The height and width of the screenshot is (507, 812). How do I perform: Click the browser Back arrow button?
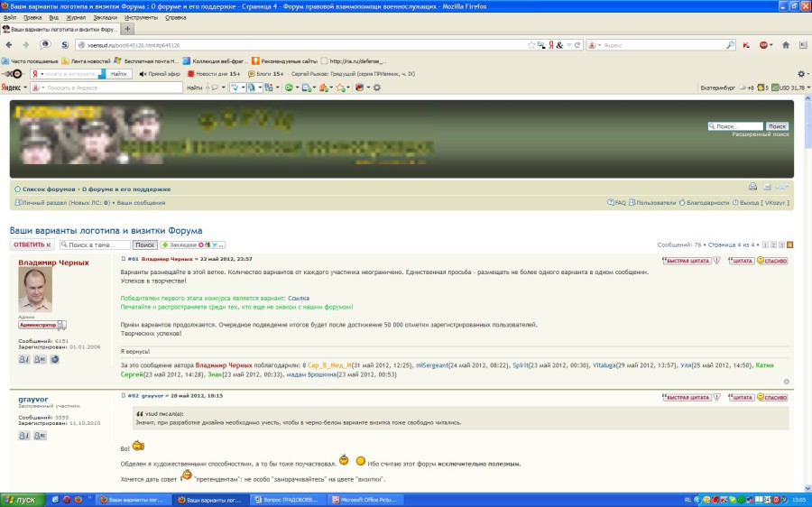click(9, 44)
